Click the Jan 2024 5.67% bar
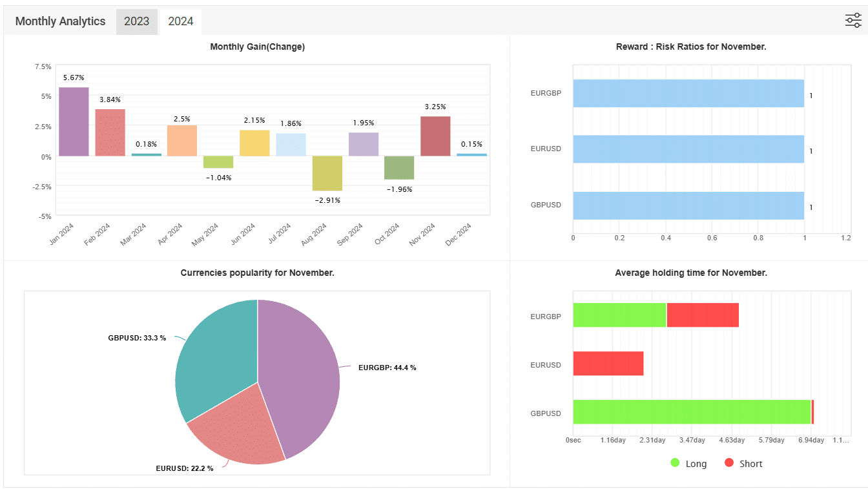This screenshot has width=868, height=489. coord(74,121)
